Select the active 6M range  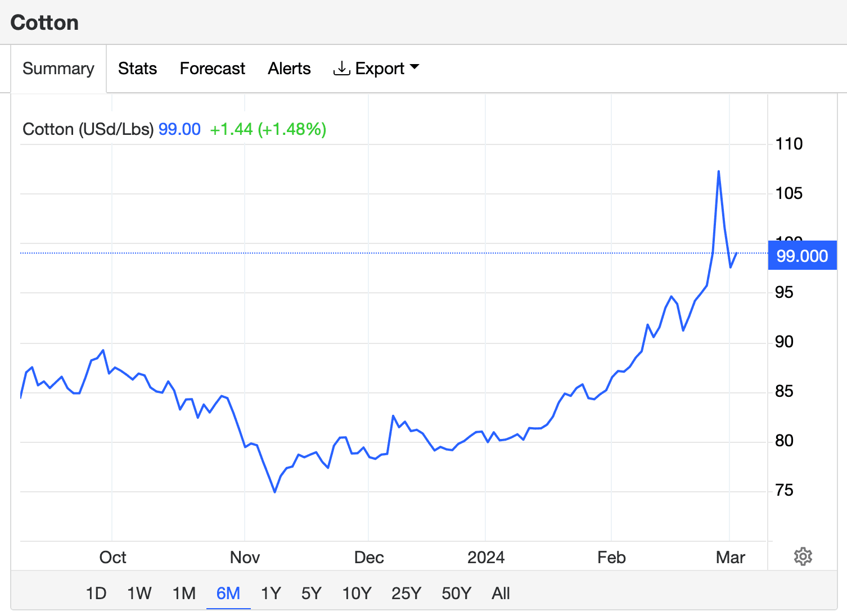pyautogui.click(x=228, y=594)
